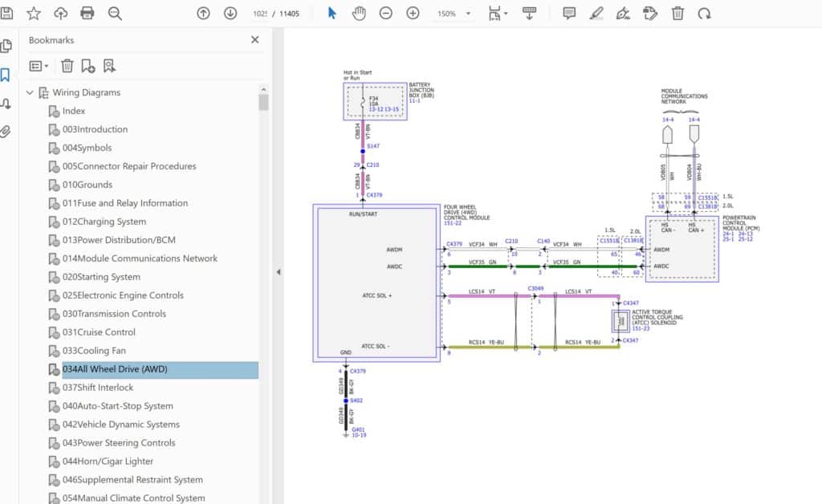822x504 pixels.
Task: Zoom in using the plus icon
Action: pos(413,13)
